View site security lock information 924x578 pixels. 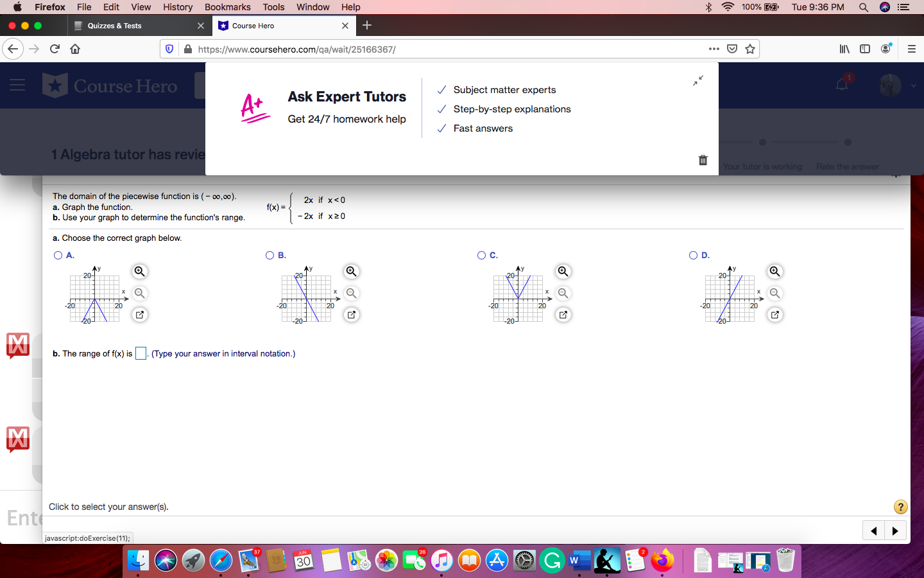click(188, 49)
